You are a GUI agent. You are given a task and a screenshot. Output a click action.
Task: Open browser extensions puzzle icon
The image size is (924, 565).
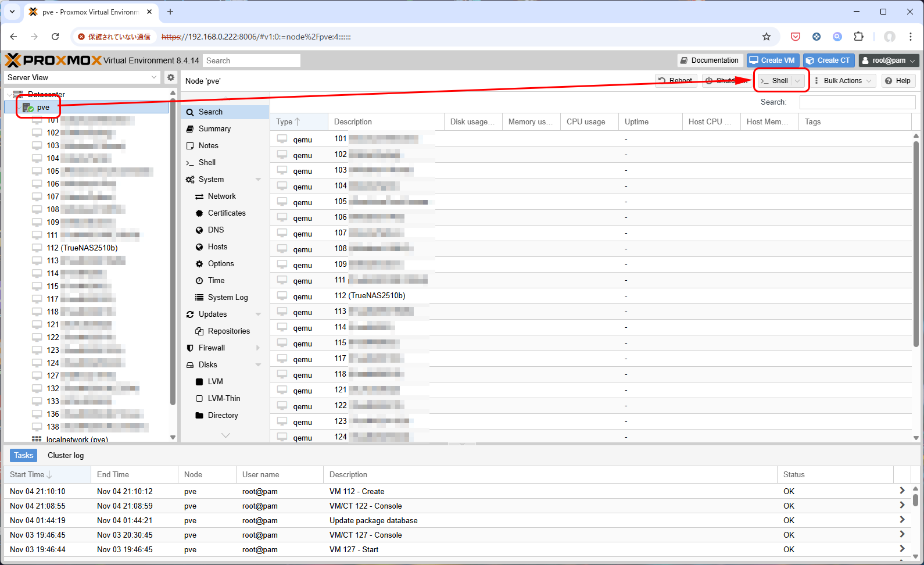858,37
